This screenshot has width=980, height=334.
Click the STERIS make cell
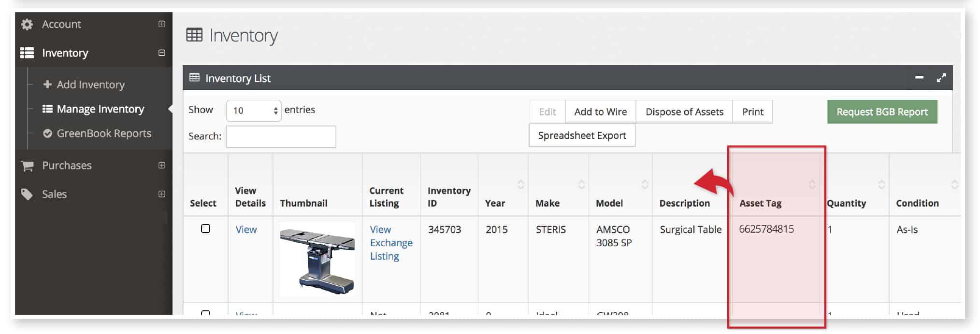pos(550,230)
